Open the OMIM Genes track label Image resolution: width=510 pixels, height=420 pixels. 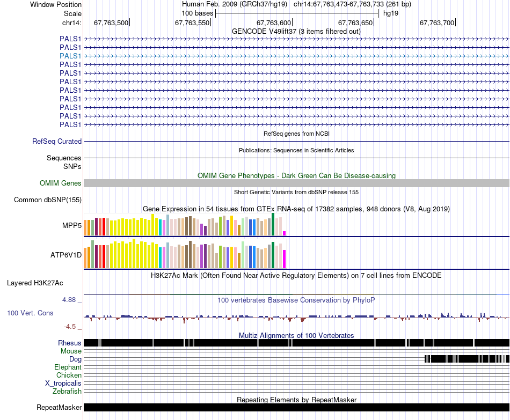pos(61,183)
